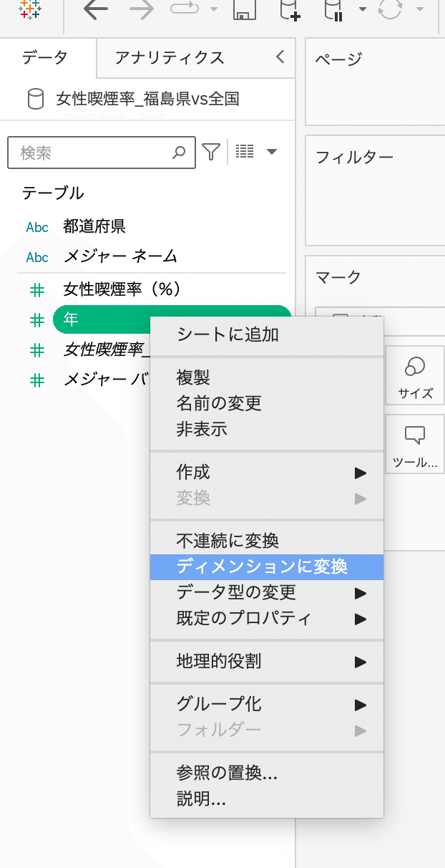Open the replay animation dropdown arrow
Viewport: 445px width, 868px height.
[x=213, y=9]
